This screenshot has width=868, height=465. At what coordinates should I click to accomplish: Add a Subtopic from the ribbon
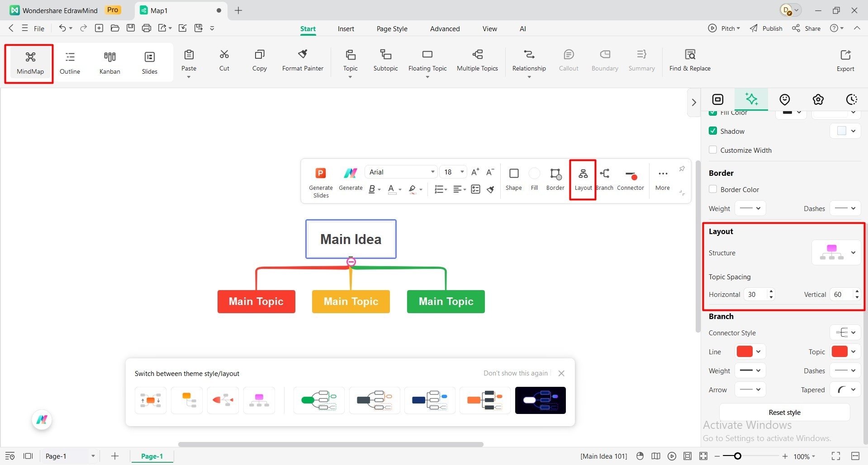click(386, 61)
